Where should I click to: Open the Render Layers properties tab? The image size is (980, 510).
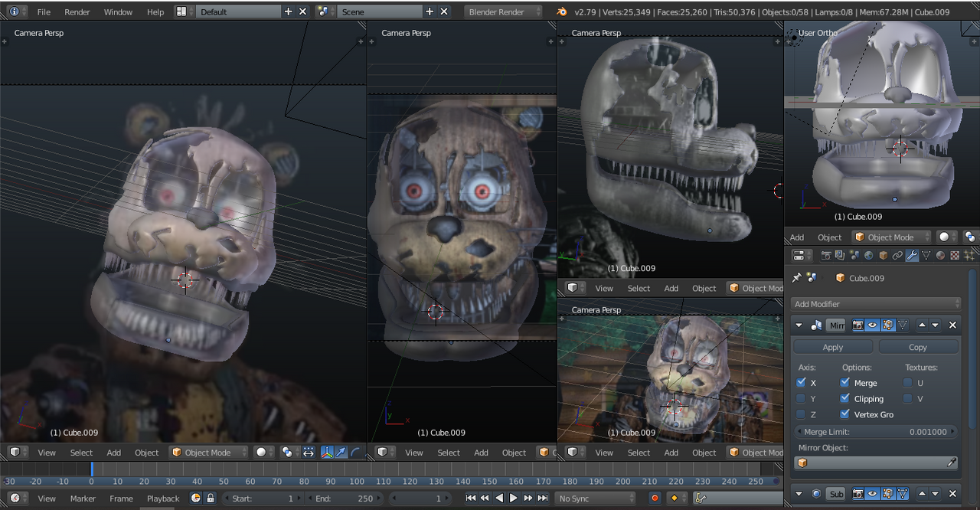coord(840,256)
